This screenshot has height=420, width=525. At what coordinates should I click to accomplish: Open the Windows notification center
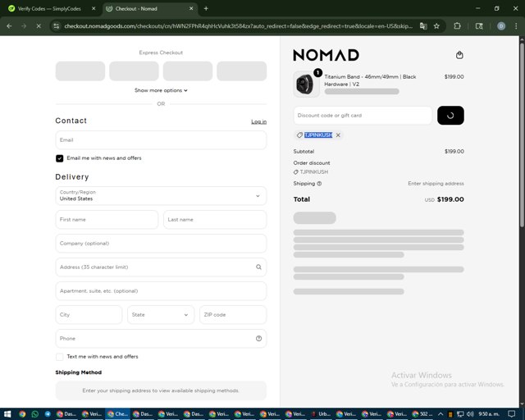(511, 414)
